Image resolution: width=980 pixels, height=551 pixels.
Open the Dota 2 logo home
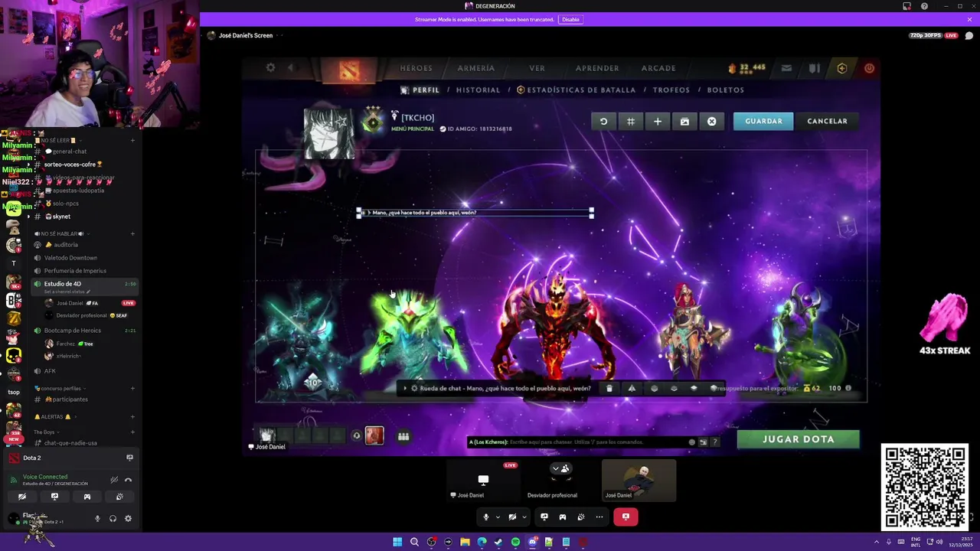click(x=349, y=70)
